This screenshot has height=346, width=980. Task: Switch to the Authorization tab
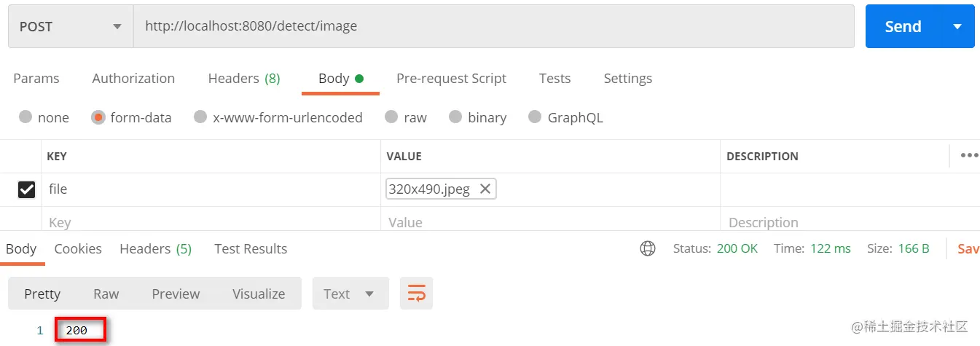tap(133, 79)
